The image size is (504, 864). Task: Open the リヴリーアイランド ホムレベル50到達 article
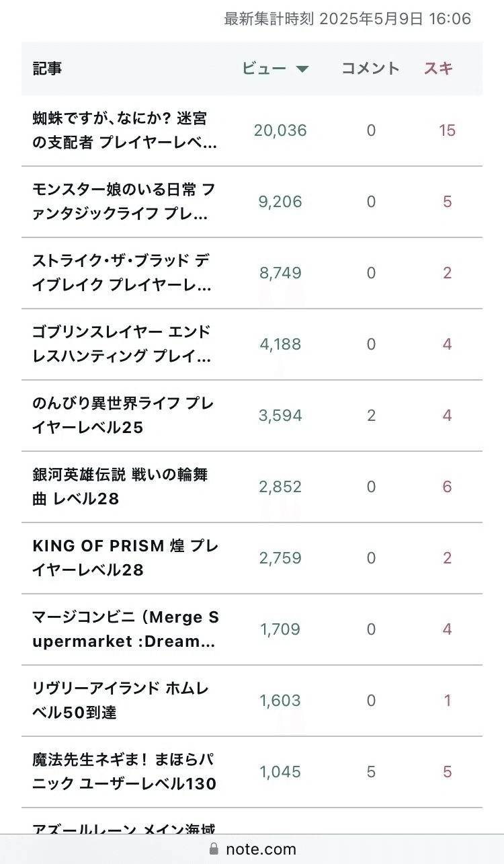point(121,701)
